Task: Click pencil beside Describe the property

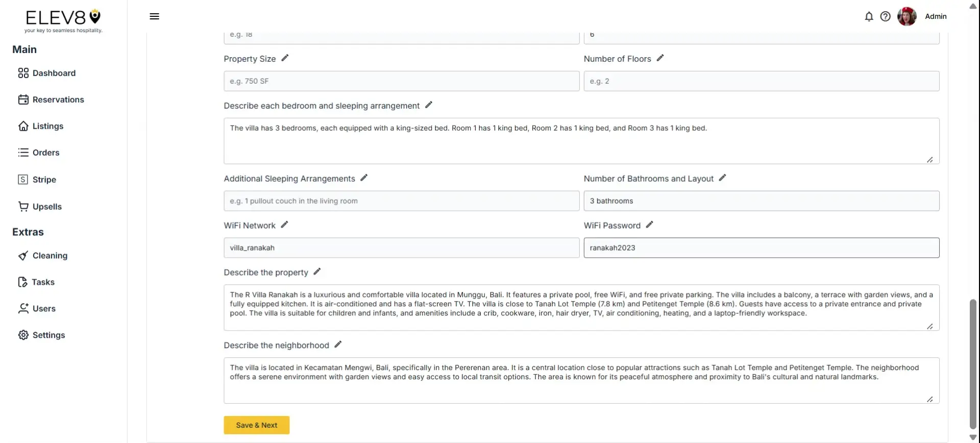Action: (x=317, y=272)
